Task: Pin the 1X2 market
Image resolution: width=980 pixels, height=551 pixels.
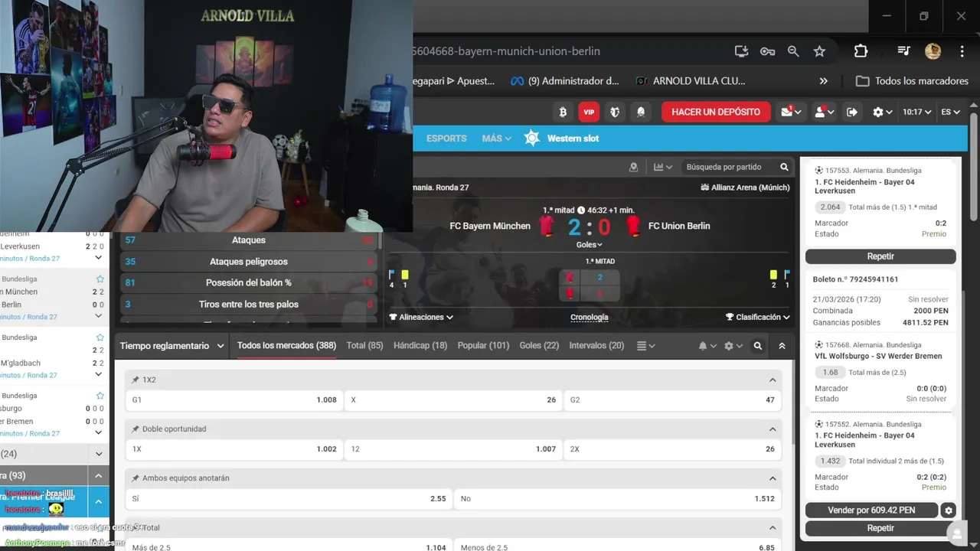Action: 136,380
